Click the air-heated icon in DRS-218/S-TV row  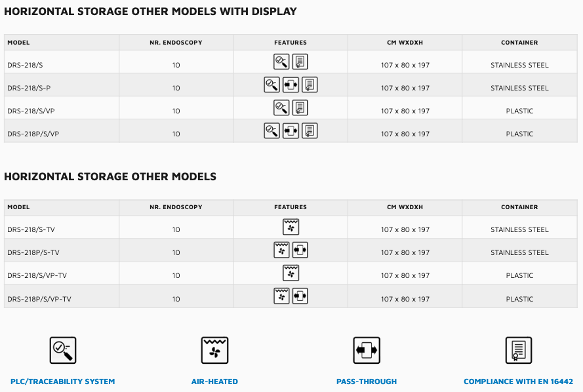point(291,227)
